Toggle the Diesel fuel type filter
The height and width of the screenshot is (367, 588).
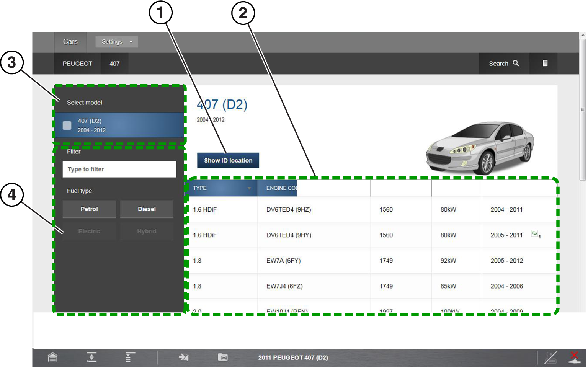pos(147,209)
